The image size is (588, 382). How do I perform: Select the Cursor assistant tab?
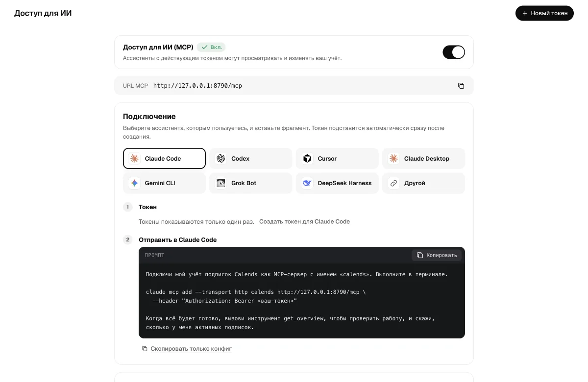point(337,159)
